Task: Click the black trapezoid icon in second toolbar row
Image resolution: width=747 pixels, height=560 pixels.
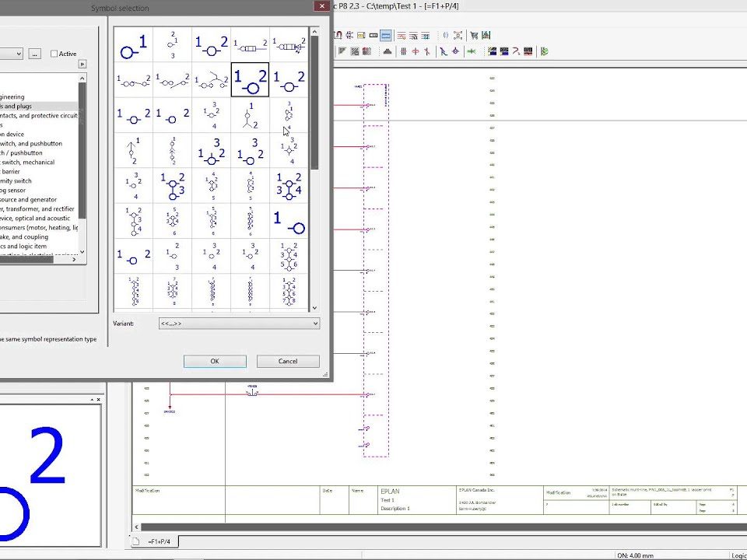Action: tap(387, 51)
